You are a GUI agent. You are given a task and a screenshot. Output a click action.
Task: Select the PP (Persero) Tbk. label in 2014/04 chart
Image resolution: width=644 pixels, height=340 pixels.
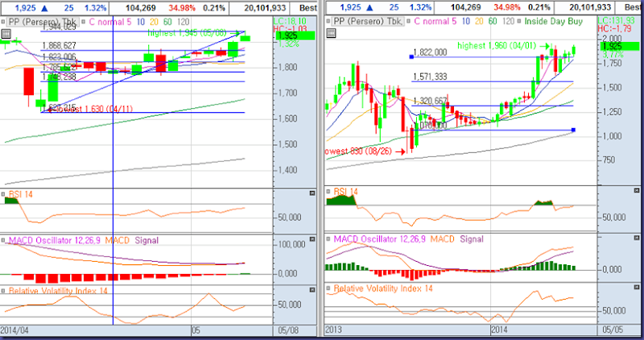pyautogui.click(x=41, y=22)
